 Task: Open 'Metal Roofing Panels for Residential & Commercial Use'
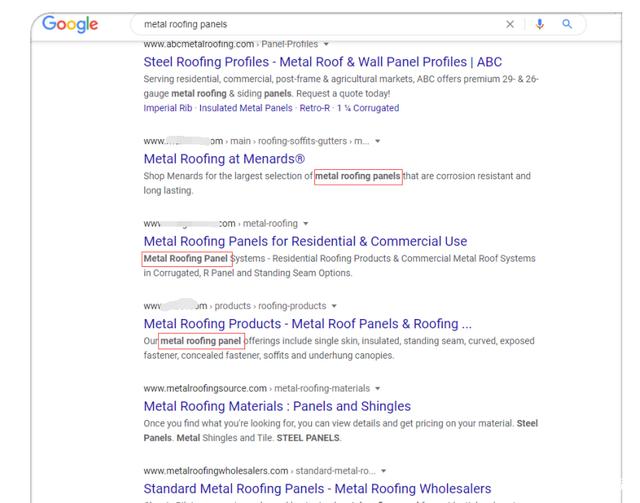[305, 241]
